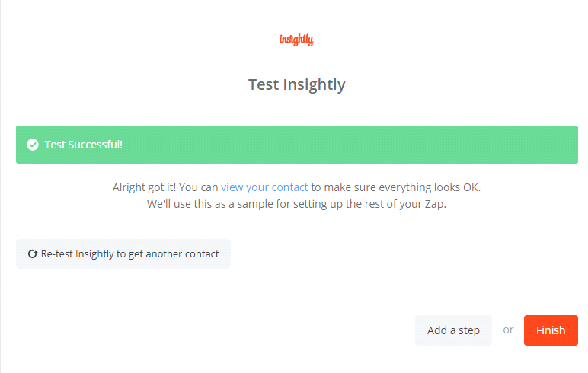
Task: Click "to make sure everything looks OK" text
Action: [396, 187]
